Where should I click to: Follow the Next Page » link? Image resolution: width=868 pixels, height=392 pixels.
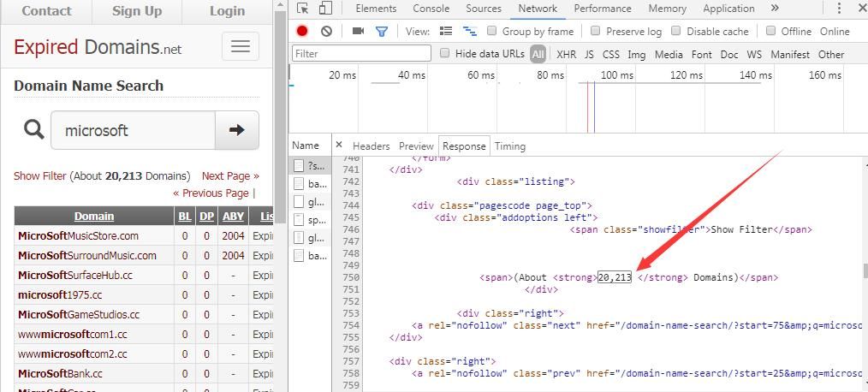[230, 176]
